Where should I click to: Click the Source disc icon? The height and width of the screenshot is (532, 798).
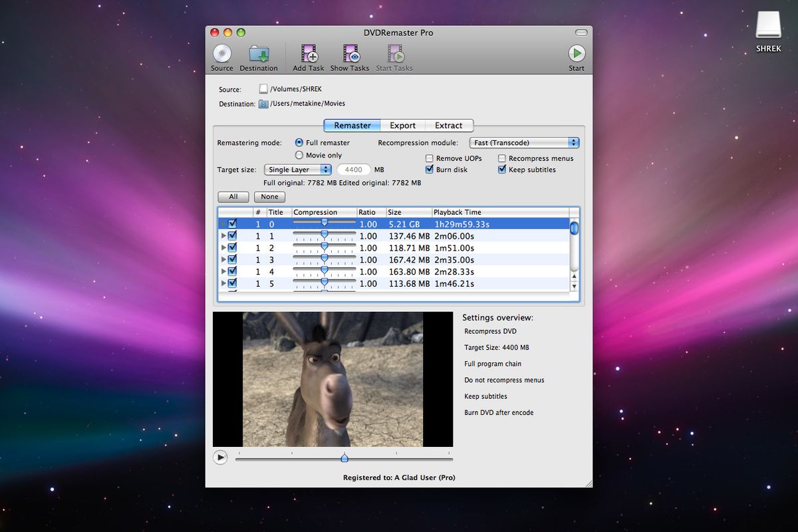(x=221, y=52)
